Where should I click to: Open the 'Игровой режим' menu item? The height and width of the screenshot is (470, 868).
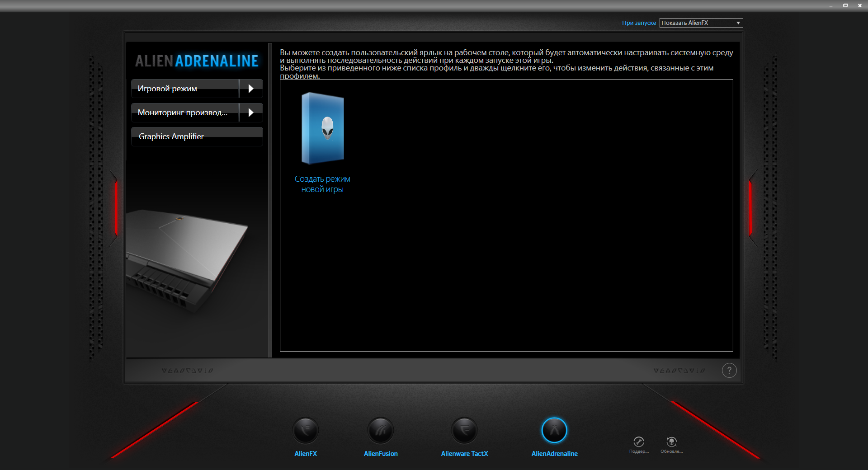point(185,89)
